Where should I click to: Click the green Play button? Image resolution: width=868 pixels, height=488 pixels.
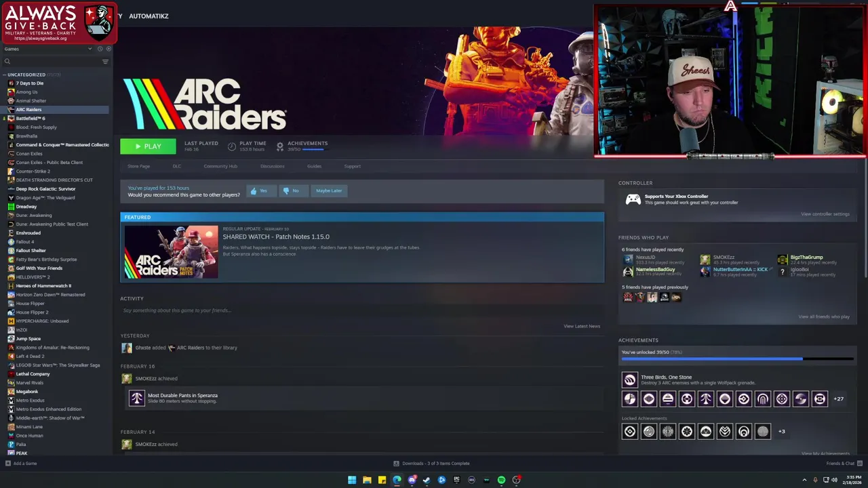148,146
